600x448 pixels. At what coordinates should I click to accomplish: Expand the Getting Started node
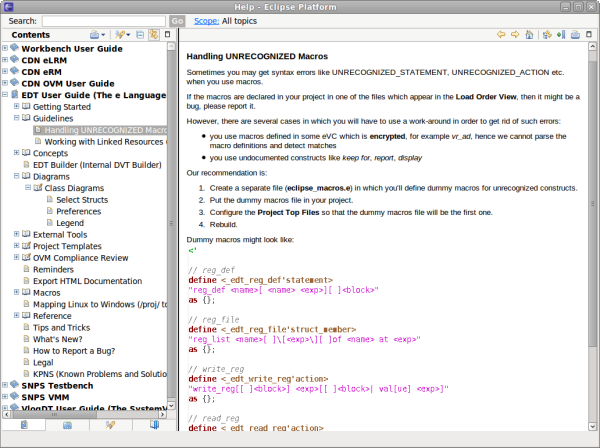(16, 106)
